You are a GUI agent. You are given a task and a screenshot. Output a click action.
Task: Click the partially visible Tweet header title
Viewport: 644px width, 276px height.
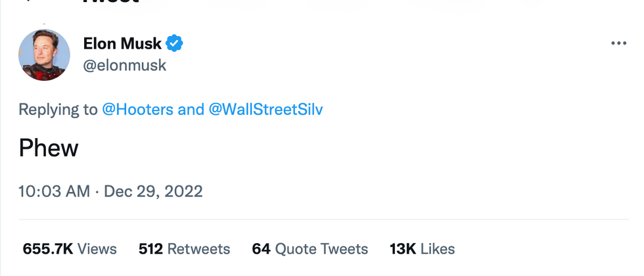110,2
